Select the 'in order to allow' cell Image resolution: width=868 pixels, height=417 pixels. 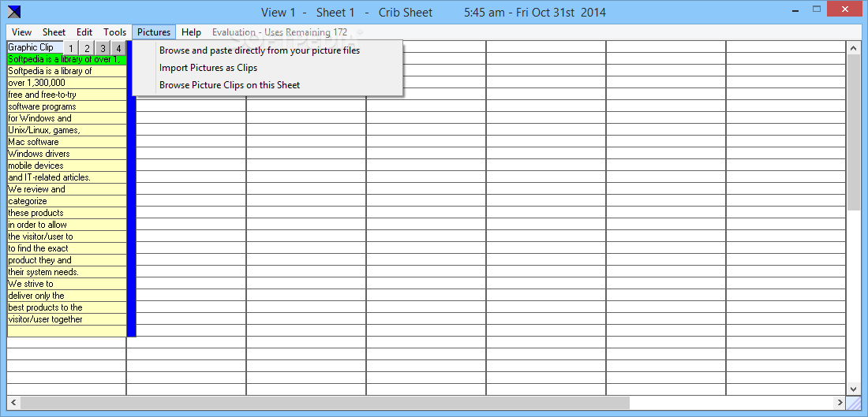pos(67,225)
